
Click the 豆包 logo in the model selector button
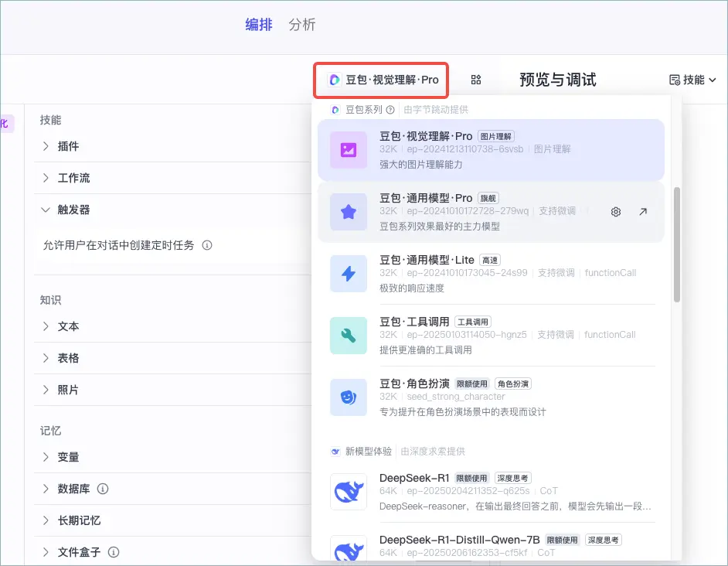point(335,80)
